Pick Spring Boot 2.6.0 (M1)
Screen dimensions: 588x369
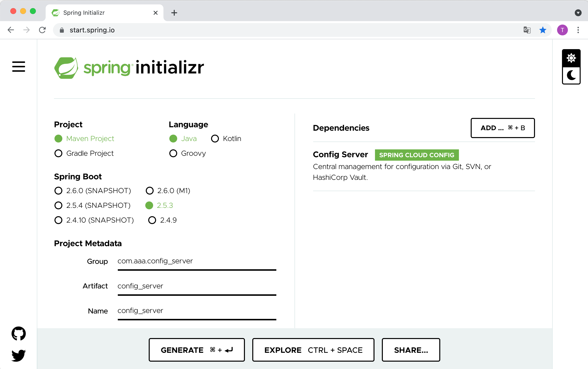[x=150, y=191]
